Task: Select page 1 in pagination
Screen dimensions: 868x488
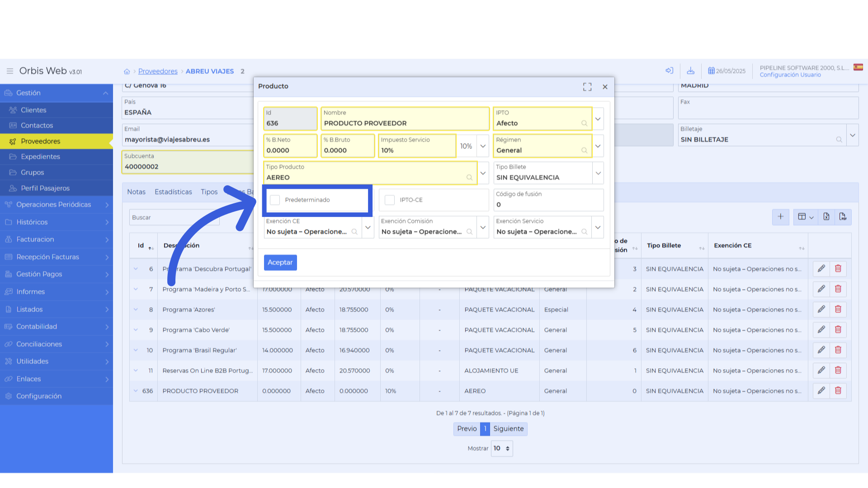Action: [x=485, y=428]
